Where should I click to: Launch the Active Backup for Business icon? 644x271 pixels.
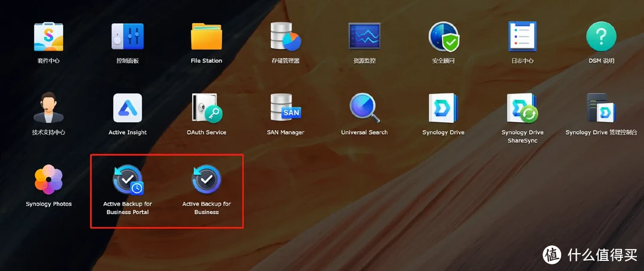pyautogui.click(x=206, y=179)
